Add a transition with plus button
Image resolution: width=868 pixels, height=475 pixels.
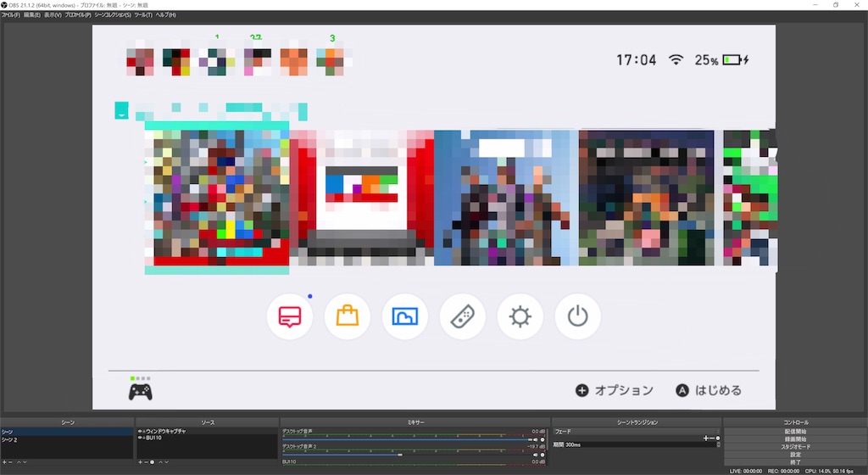(706, 439)
